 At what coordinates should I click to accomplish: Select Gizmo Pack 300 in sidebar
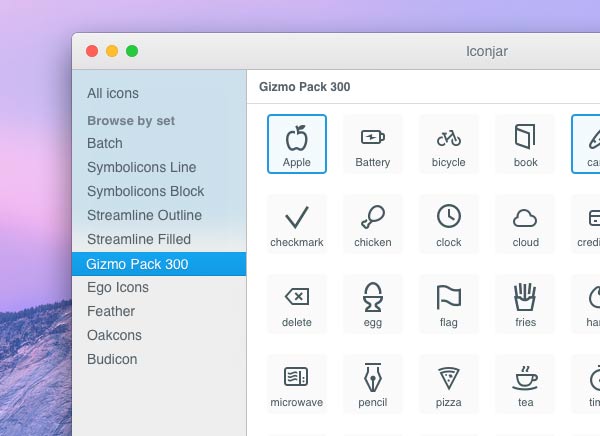159,264
